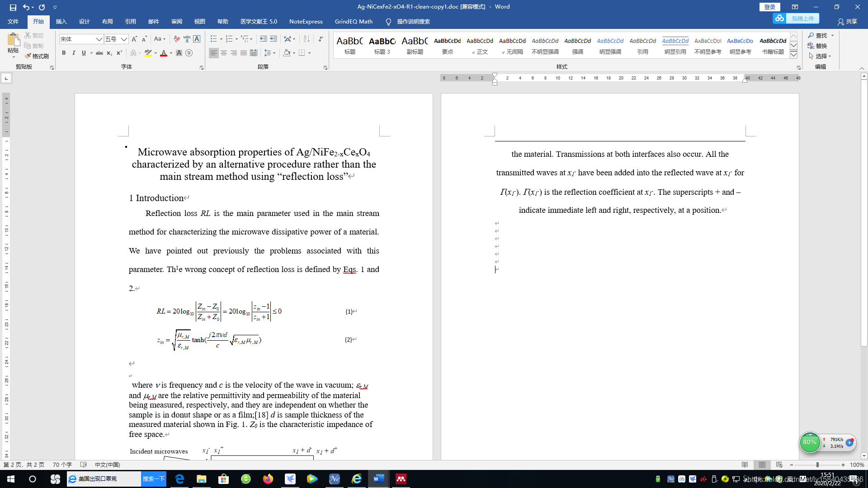Image resolution: width=868 pixels, height=488 pixels.
Task: Click the Format Painter (格式刷) button
Action: 37,56
